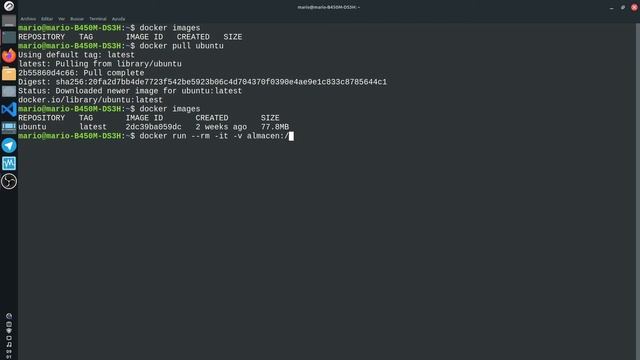Click 'Using default tag: latest' line

pyautogui.click(x=76, y=55)
